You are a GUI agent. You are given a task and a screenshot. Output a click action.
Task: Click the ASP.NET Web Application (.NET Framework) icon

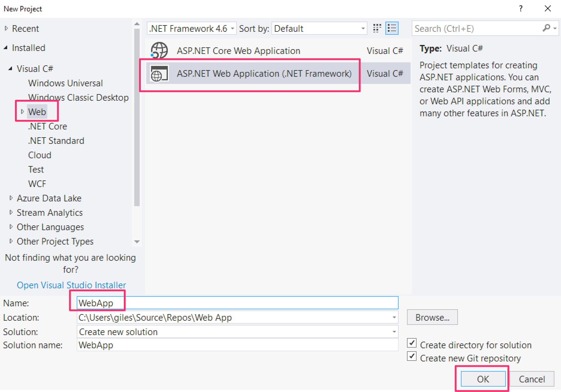(x=159, y=74)
